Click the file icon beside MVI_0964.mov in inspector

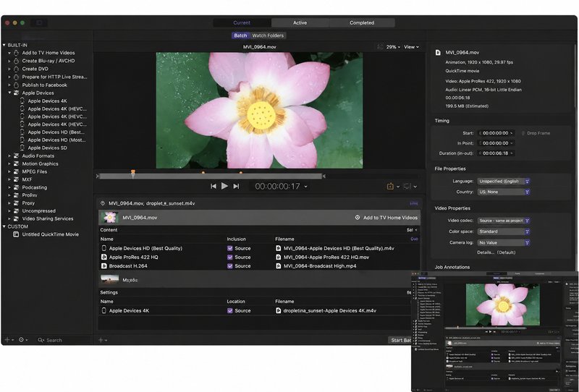point(438,53)
